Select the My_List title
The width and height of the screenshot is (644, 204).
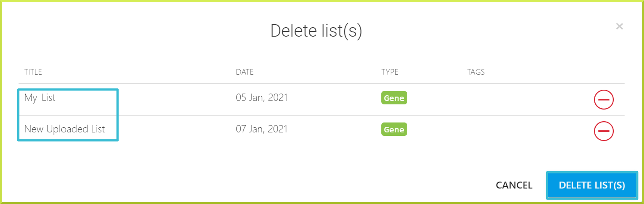pos(40,98)
